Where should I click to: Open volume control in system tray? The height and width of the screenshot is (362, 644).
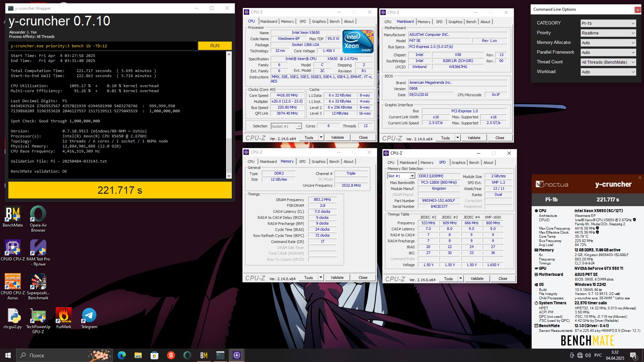[x=588, y=355]
